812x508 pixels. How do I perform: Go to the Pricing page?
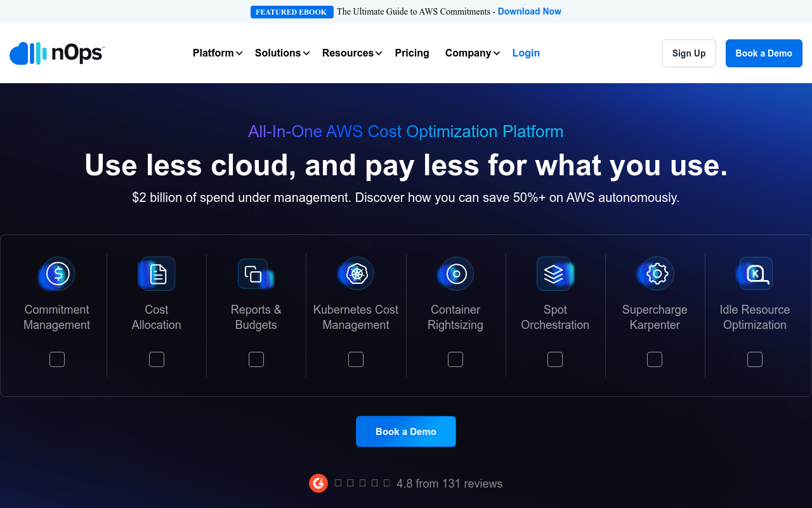(x=412, y=53)
